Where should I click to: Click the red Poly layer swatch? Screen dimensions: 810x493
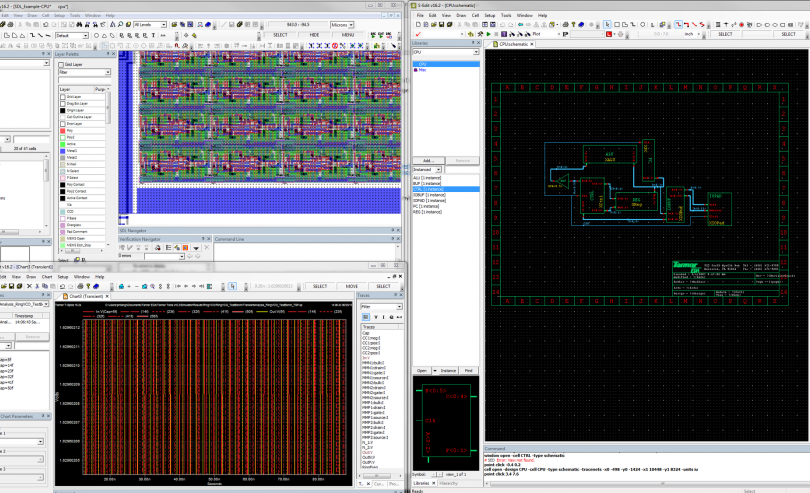click(63, 131)
